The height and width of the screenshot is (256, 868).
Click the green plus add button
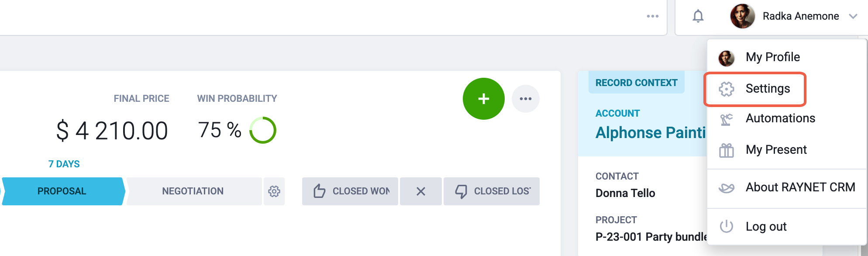[x=483, y=99]
